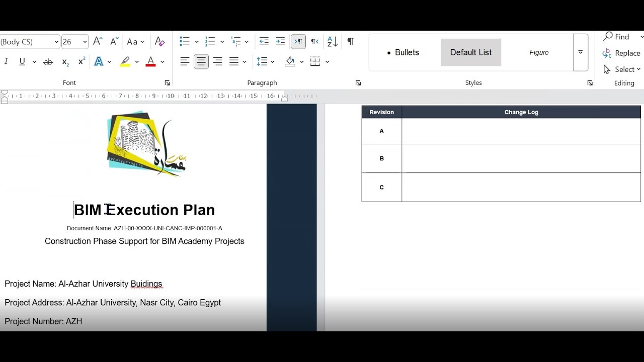Open the font name combo box
Image resolution: width=644 pixels, height=362 pixels.
[x=30, y=42]
